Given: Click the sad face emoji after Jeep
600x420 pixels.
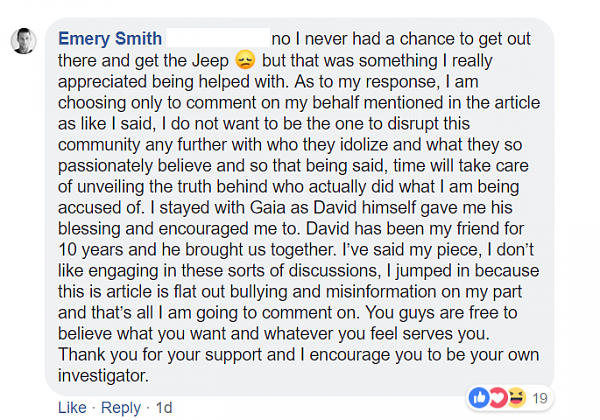Looking at the screenshot, I should click(245, 60).
